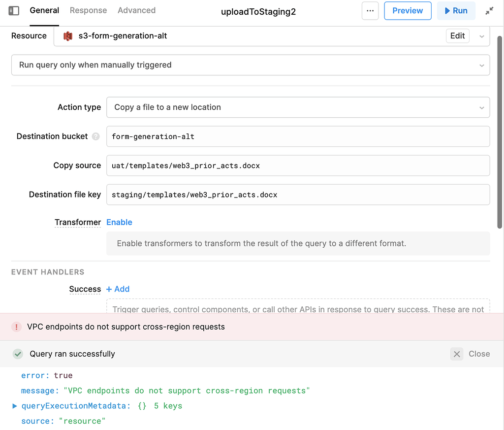Close the Query ran successfully banner
The width and height of the screenshot is (504, 430).
pyautogui.click(x=456, y=354)
